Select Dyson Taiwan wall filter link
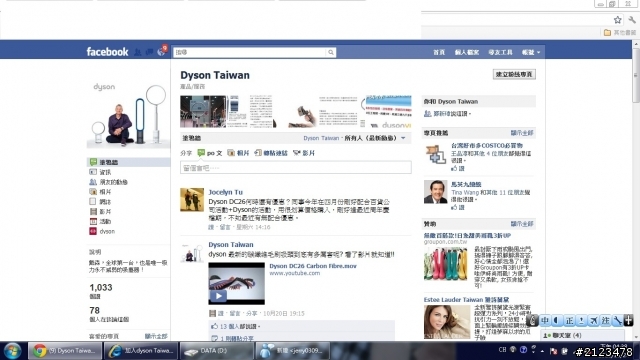The height and width of the screenshot is (360, 640). click(x=321, y=138)
